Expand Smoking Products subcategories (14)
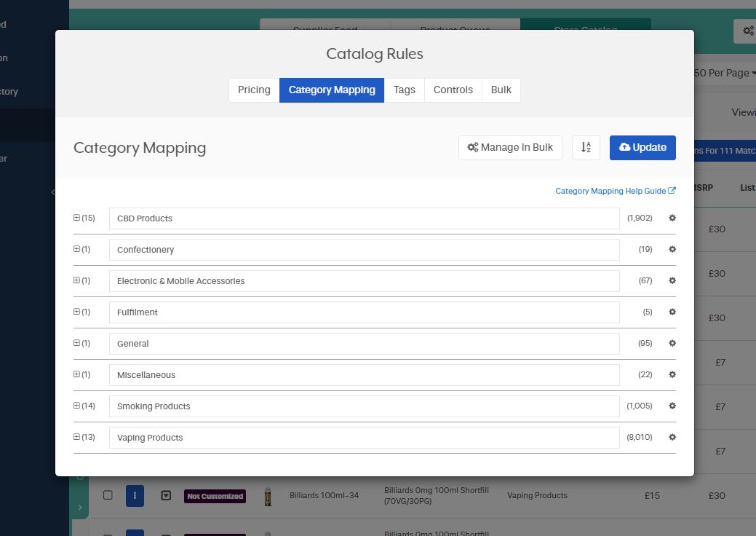756x536 pixels. coord(76,406)
